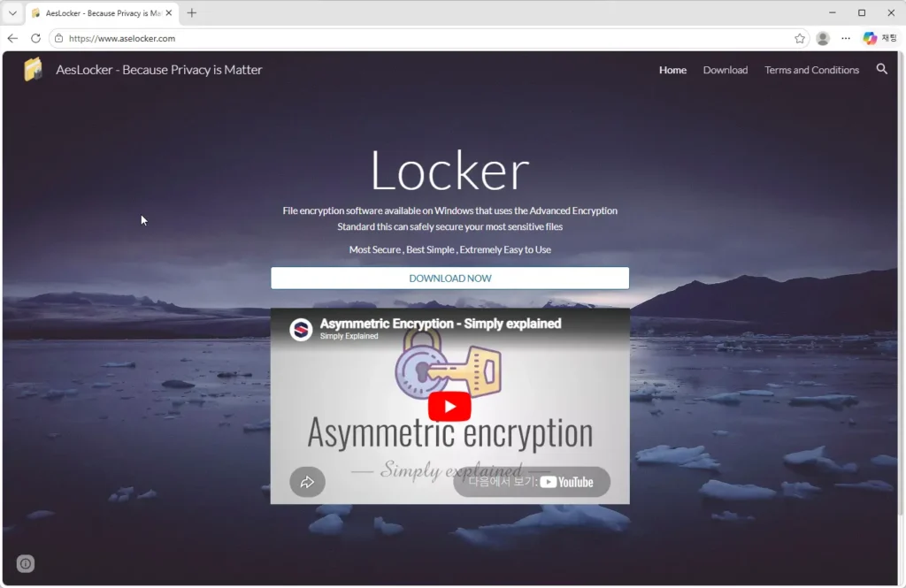Open the browser profile icon
Image resolution: width=906 pixels, height=588 pixels.
coord(823,38)
